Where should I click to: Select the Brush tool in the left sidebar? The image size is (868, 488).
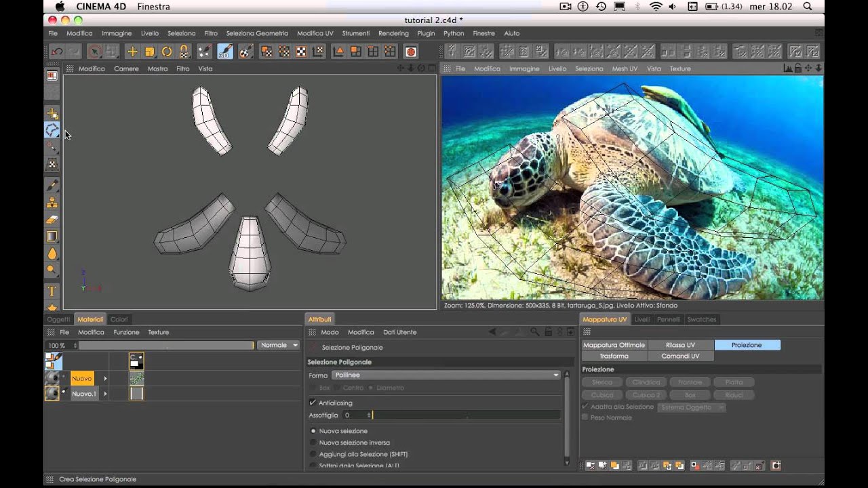point(52,185)
